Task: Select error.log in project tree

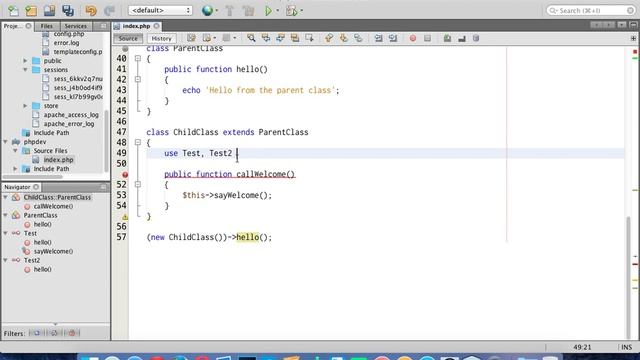Action: coord(66,43)
